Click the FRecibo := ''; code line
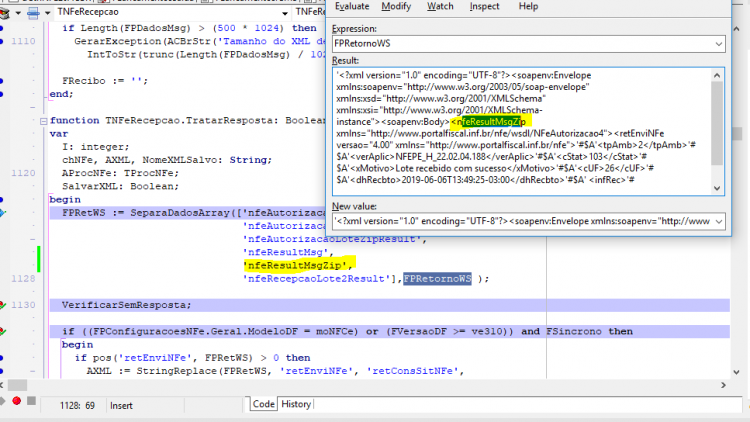 click(x=105, y=81)
